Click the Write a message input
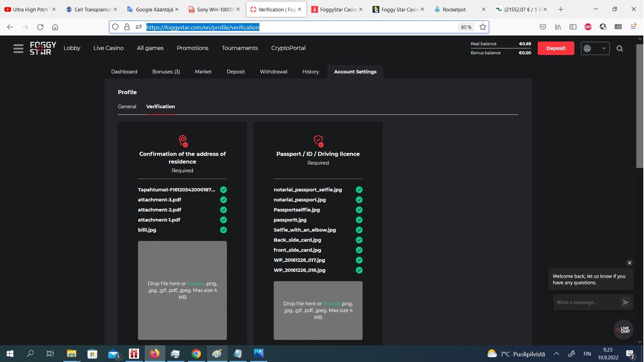This screenshot has width=644, height=362. click(586, 302)
